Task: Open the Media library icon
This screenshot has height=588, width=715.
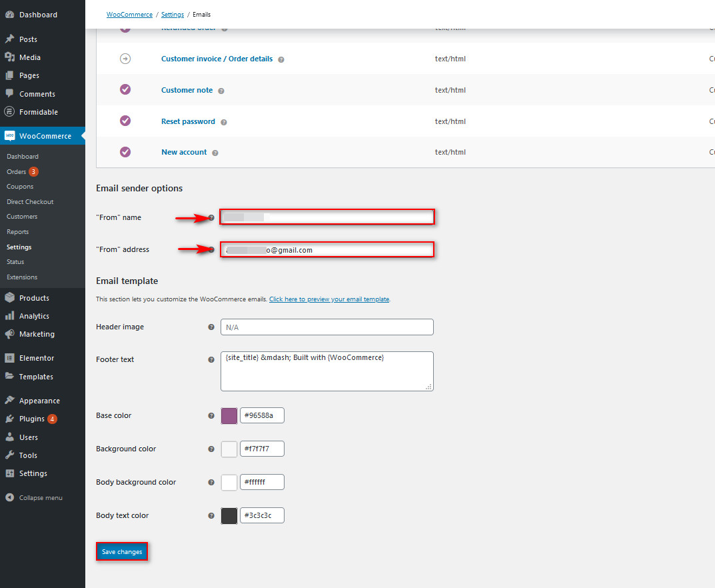Action: click(x=9, y=57)
